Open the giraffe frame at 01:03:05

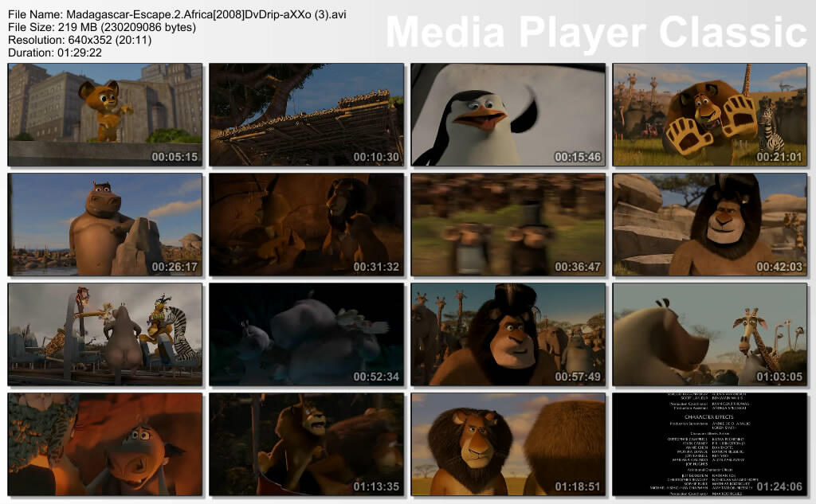(710, 334)
